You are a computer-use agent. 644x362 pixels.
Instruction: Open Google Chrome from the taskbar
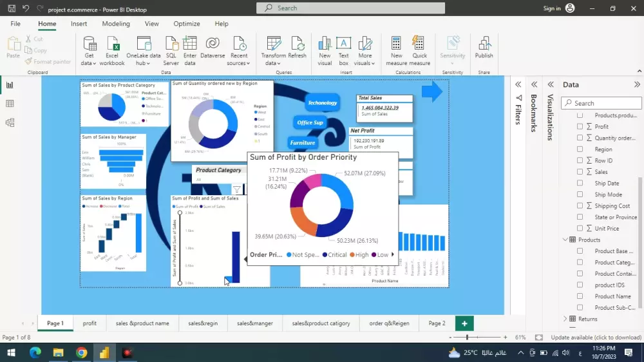(81, 352)
